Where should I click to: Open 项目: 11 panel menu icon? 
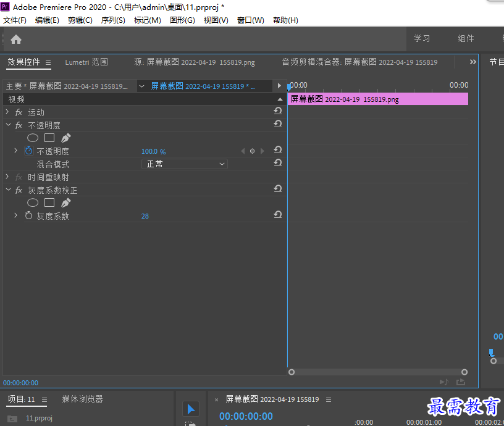44,399
